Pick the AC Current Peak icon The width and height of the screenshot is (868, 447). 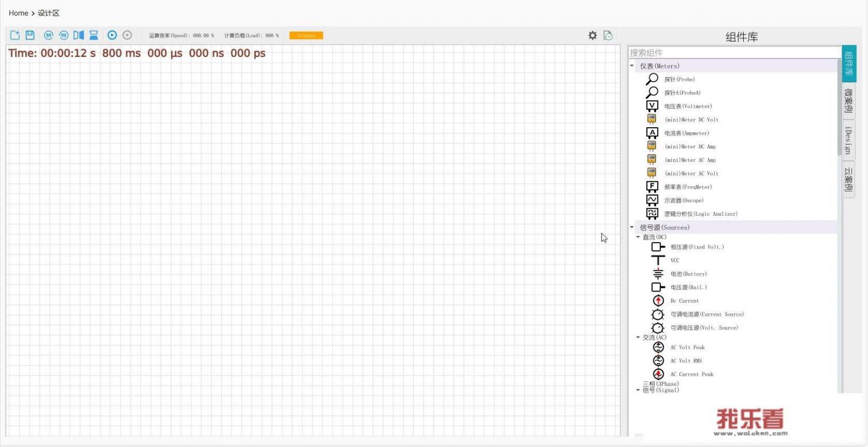click(x=658, y=374)
